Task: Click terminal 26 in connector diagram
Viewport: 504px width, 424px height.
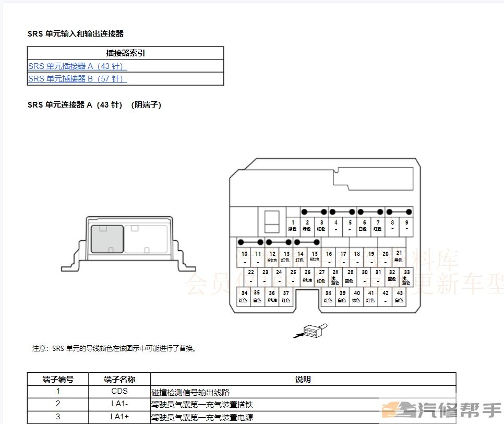Action: pos(307,276)
